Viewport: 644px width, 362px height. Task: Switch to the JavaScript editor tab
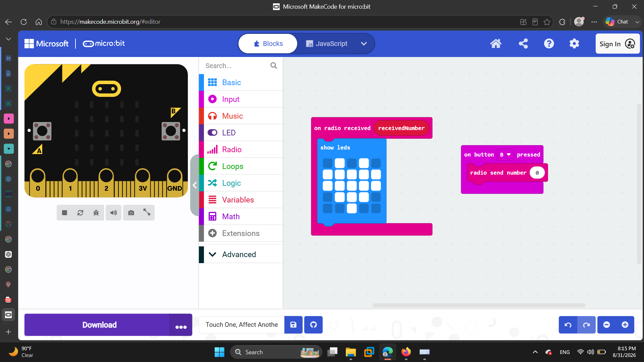tap(327, 44)
